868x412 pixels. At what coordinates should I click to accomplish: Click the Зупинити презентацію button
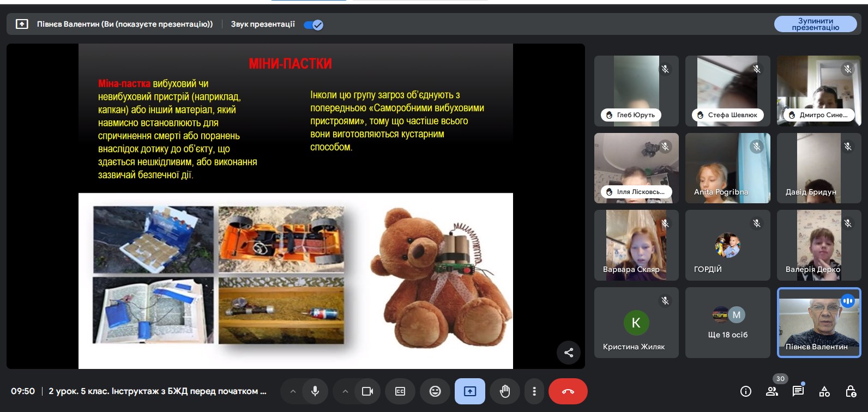[816, 24]
